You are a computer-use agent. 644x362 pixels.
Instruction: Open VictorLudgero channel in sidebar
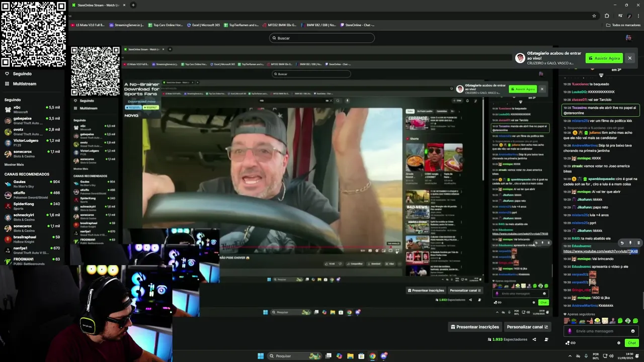[x=32, y=142]
